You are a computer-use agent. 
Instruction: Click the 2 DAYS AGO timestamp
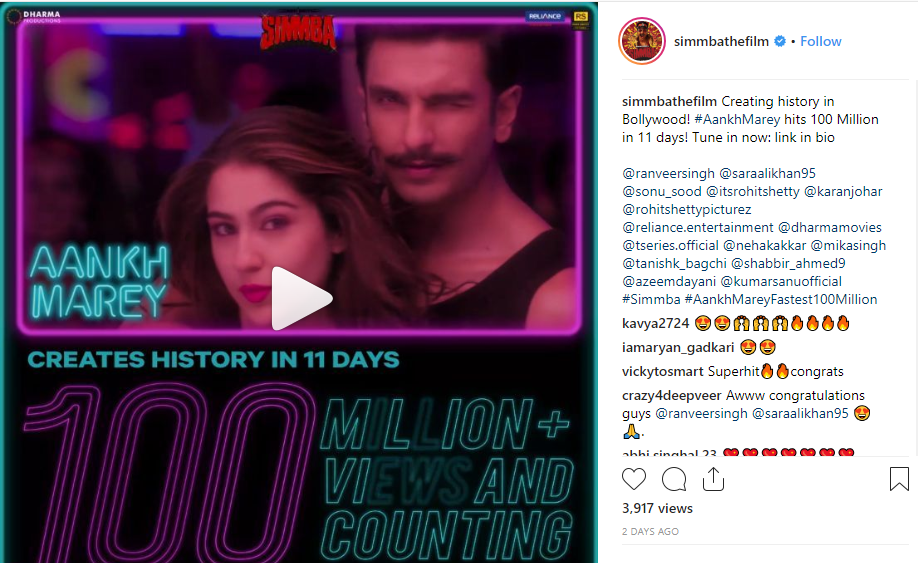tap(650, 531)
